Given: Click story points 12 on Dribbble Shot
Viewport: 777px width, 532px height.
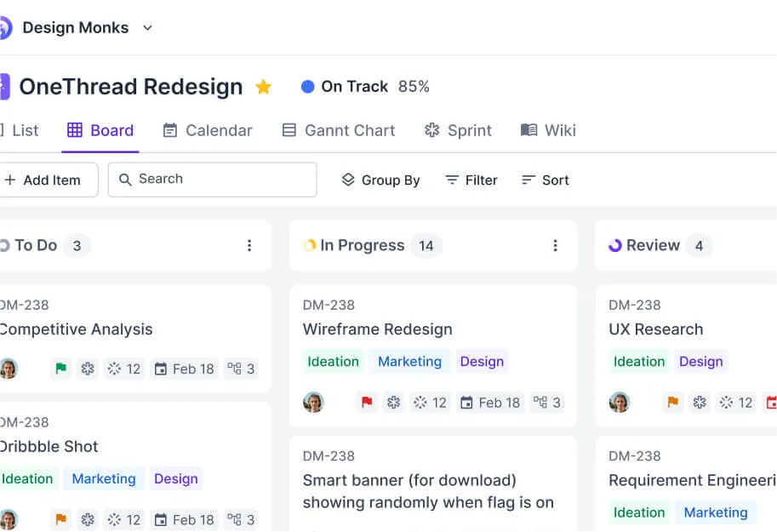Looking at the screenshot, I should pos(124,519).
